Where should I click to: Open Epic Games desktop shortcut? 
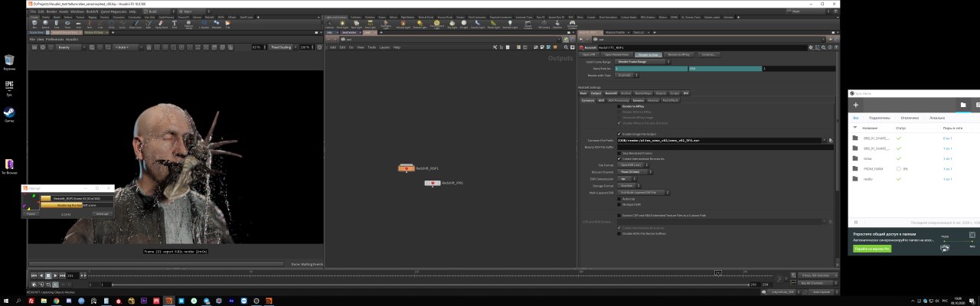tap(9, 86)
